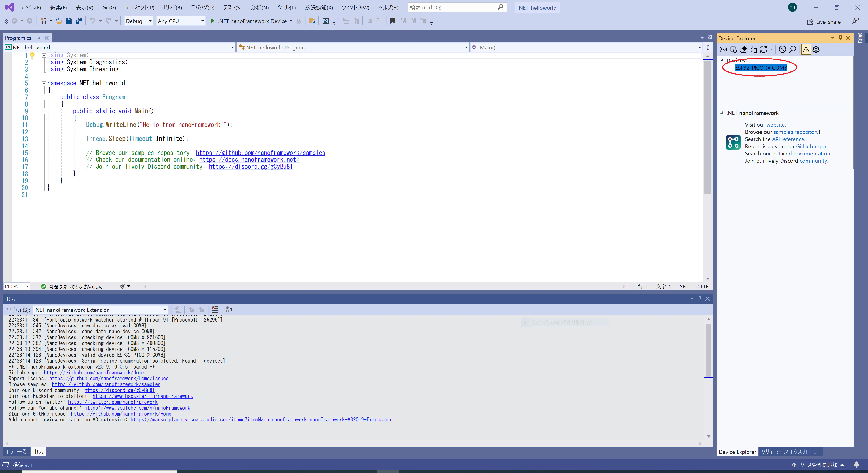Viewport: 868px width, 473px height.
Task: Switch to the Solution Explorer tab
Action: click(x=790, y=452)
